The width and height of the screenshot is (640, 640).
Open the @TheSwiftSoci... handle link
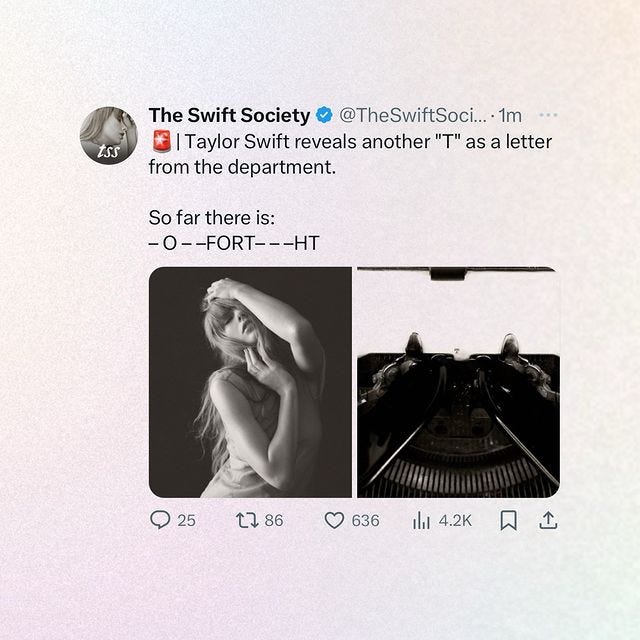pyautogui.click(x=413, y=116)
